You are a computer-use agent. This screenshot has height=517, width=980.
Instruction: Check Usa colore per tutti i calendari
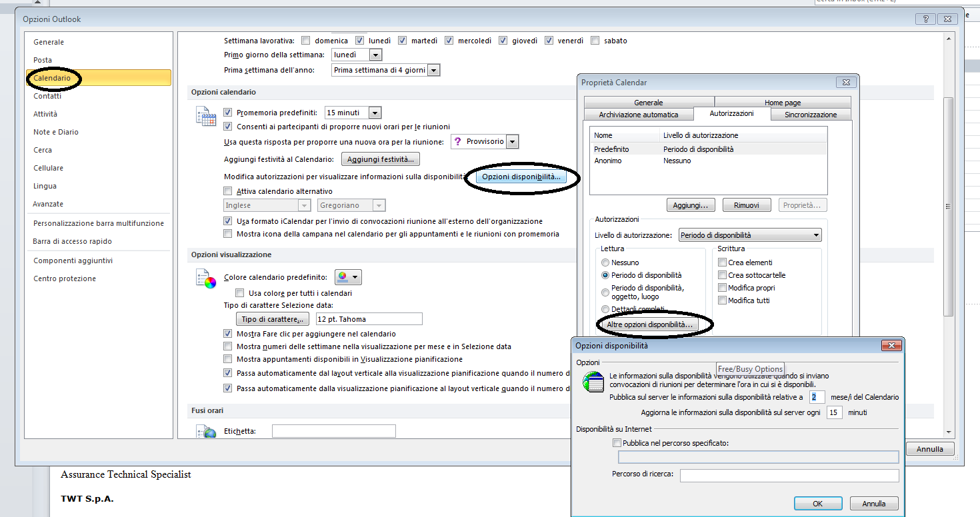pos(240,293)
